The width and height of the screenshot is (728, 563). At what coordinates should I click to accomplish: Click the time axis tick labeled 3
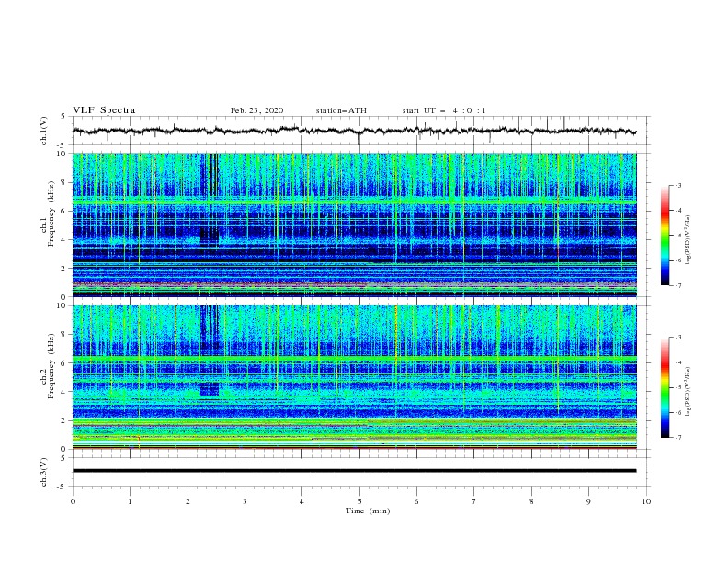[245, 501]
